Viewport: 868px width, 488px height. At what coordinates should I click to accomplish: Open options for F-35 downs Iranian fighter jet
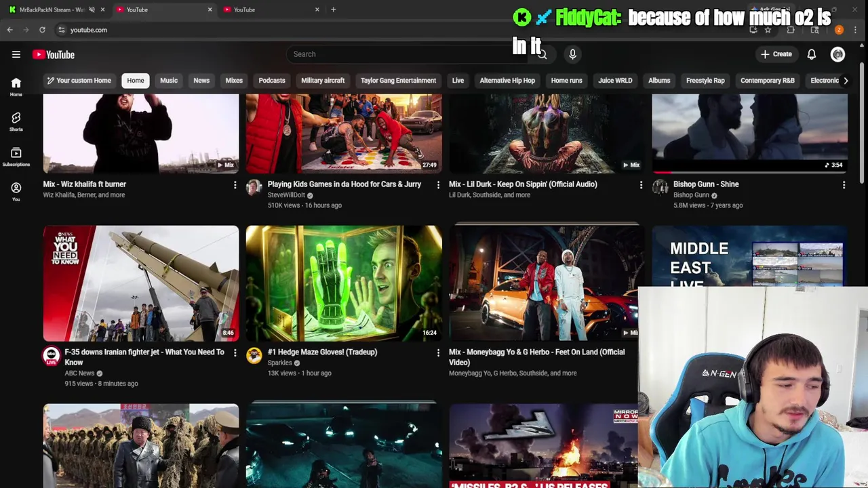235,352
